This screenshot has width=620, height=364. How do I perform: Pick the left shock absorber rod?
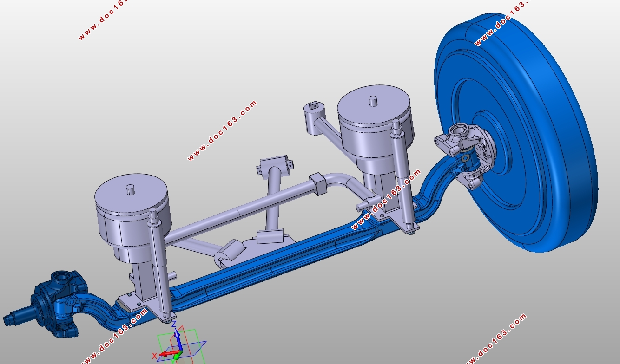coord(158,267)
